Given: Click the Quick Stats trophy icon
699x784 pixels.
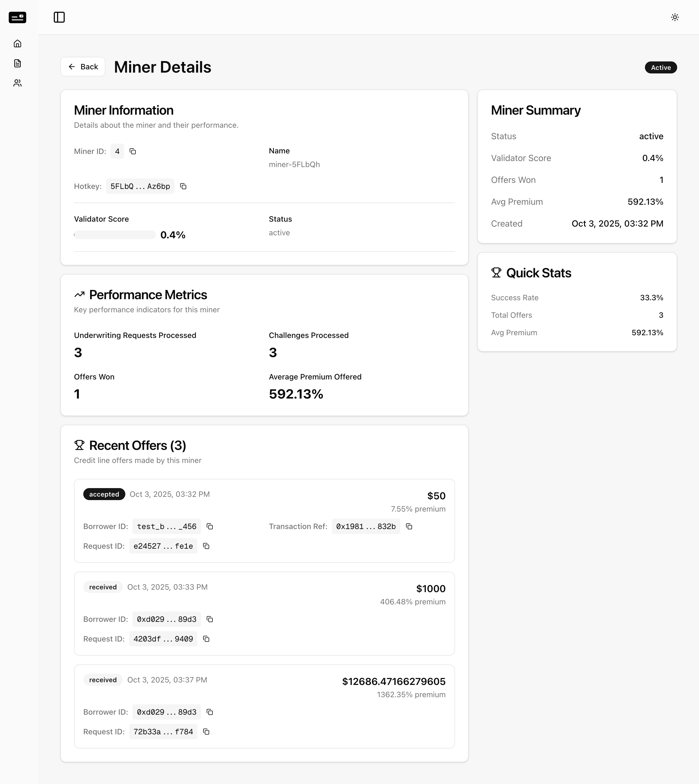Looking at the screenshot, I should (496, 273).
